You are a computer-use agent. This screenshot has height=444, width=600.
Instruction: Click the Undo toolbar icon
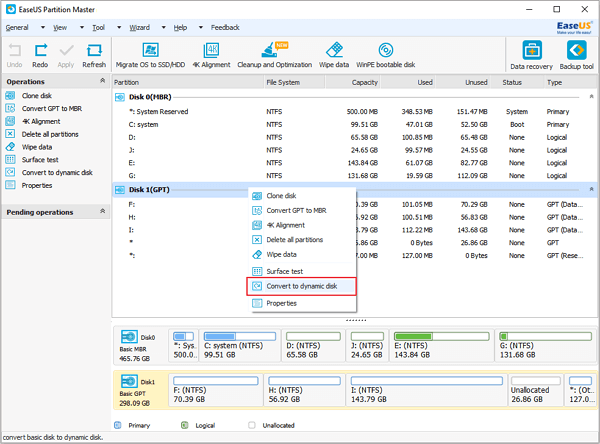(x=15, y=50)
